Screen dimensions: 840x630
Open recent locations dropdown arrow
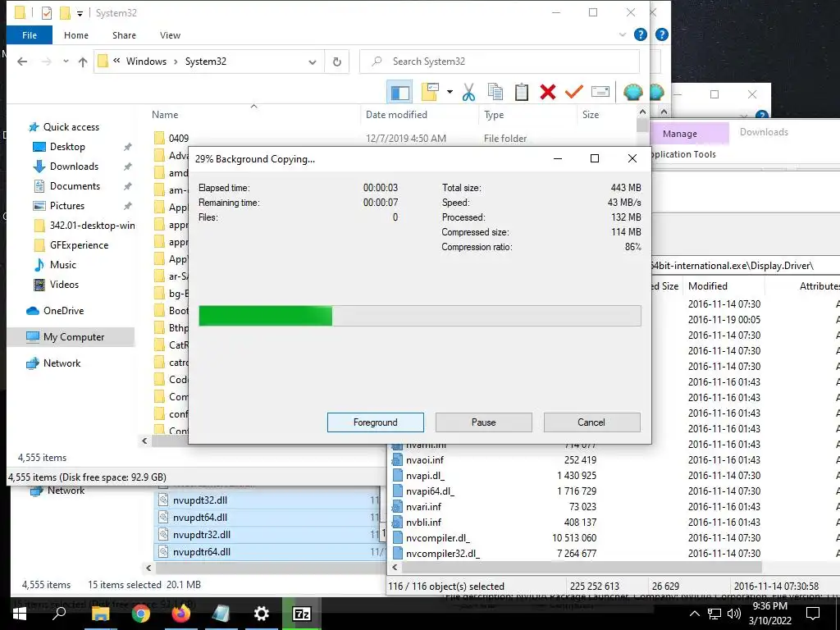coord(66,62)
